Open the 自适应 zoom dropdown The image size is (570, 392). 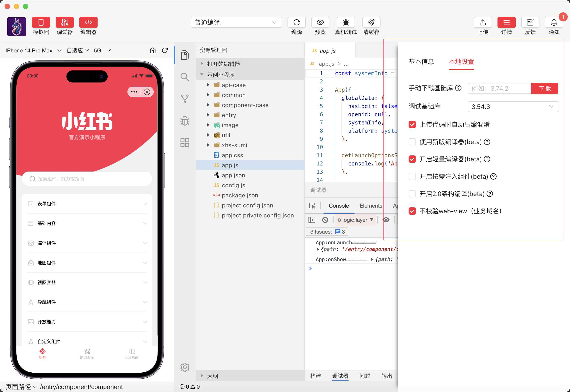(x=78, y=50)
